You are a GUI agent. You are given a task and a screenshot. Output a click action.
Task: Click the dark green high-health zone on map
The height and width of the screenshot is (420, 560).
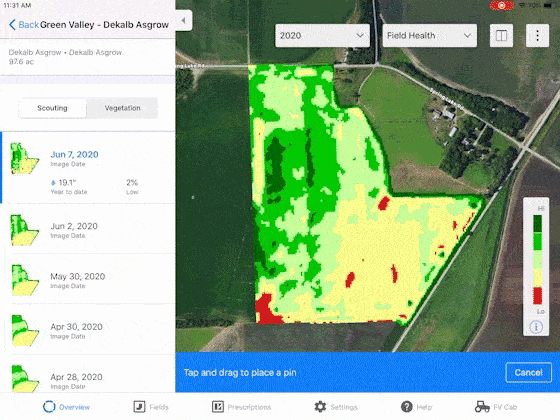pyautogui.click(x=274, y=165)
